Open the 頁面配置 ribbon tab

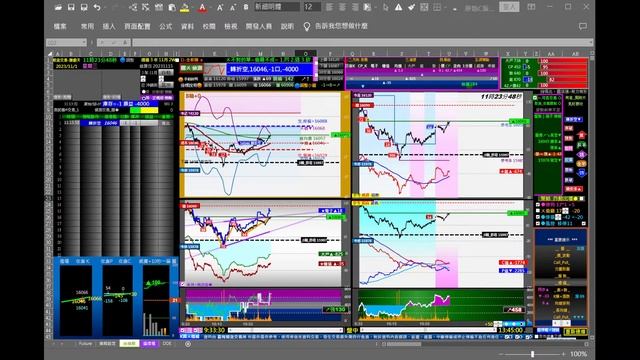(137, 26)
